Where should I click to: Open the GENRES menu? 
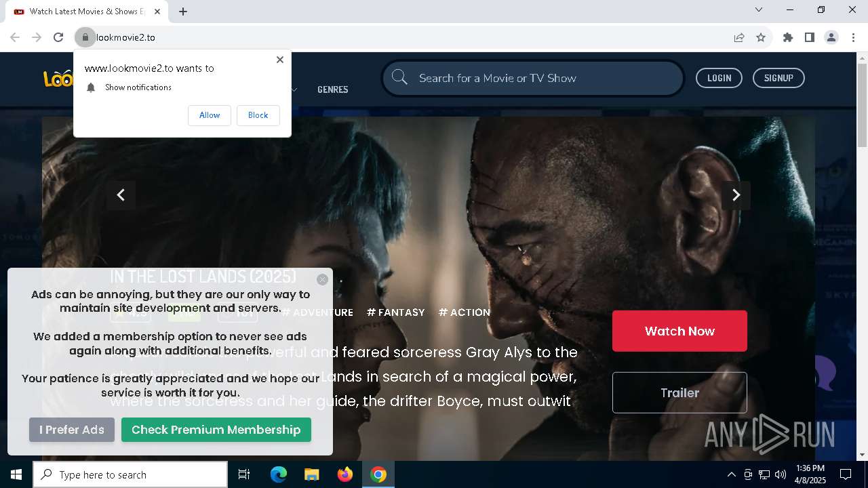pos(333,89)
